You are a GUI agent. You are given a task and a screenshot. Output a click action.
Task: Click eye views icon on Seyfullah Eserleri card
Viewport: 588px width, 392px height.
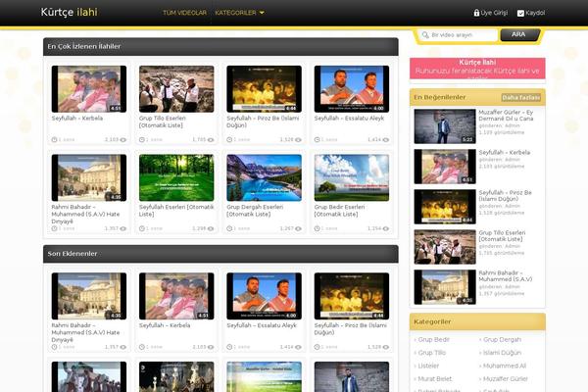click(211, 228)
